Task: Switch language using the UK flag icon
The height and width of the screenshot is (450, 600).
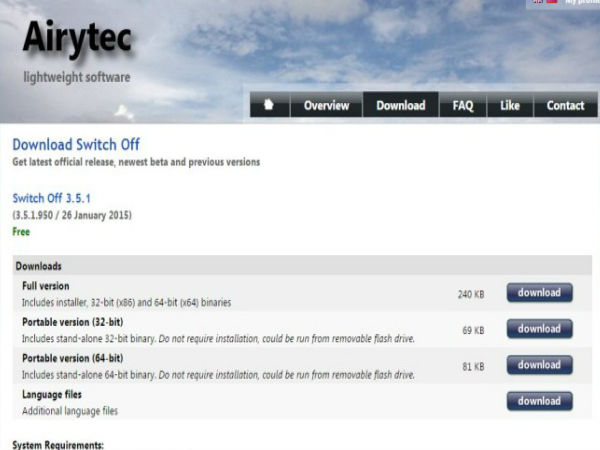Action: pos(535,3)
